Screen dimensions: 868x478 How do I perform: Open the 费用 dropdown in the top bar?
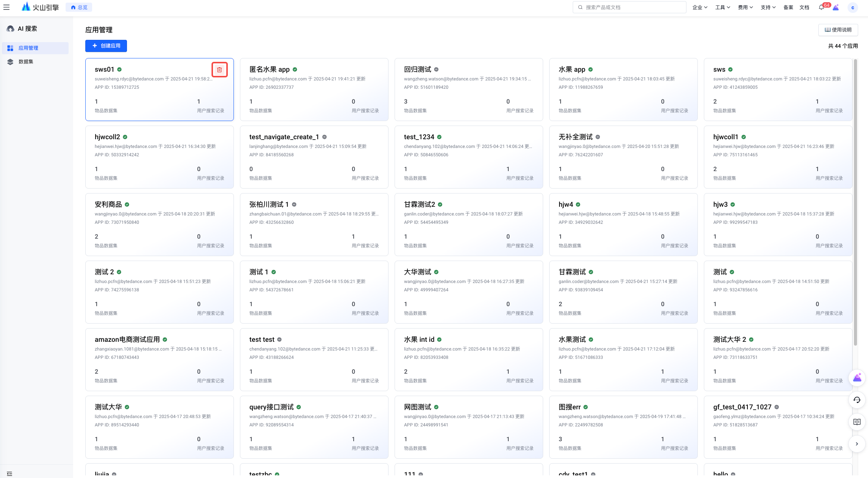pyautogui.click(x=745, y=7)
